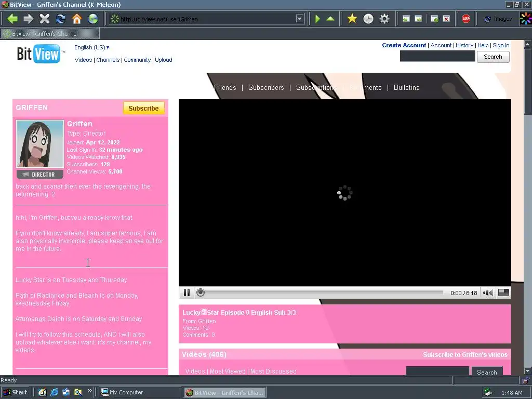Click the Lucky Star Episode 9 video title
Viewport: 532px width, 399px height.
pos(239,312)
